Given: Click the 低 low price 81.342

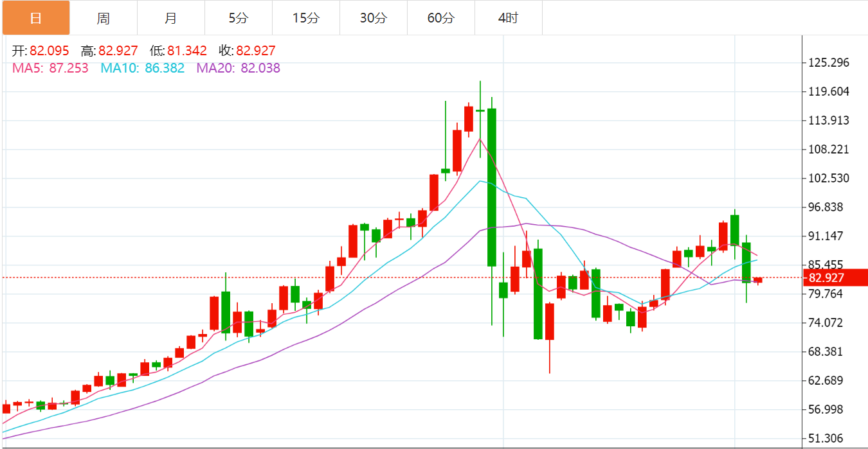Looking at the screenshot, I should click(x=187, y=51).
